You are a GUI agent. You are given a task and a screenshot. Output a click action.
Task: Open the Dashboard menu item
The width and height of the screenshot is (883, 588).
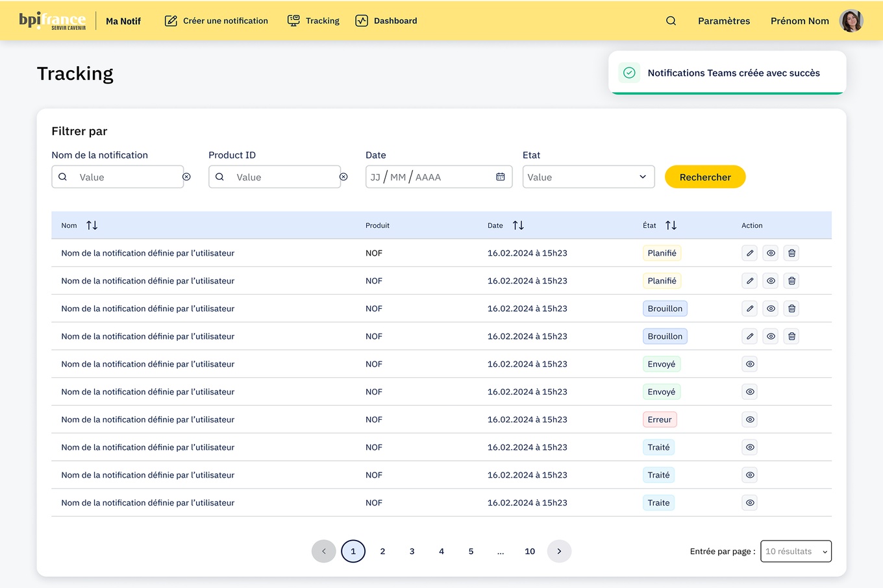(386, 21)
